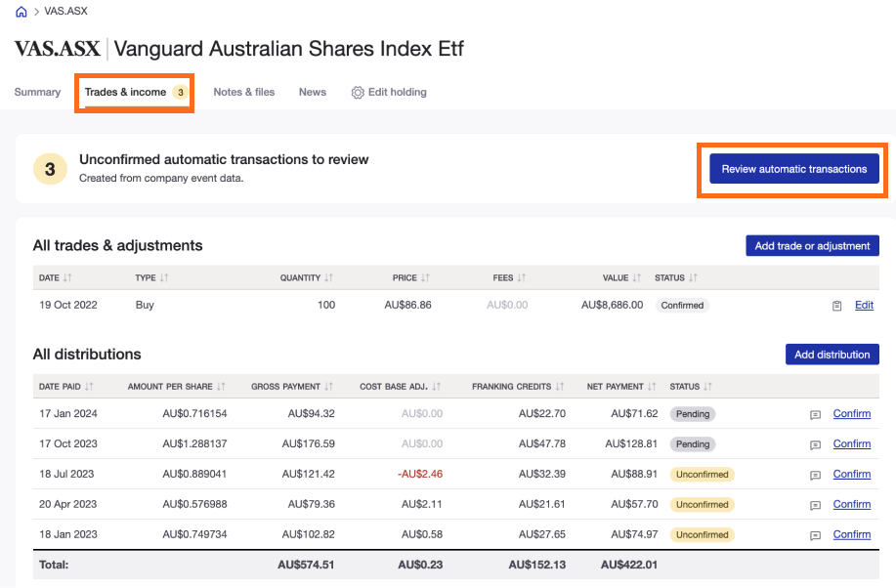
Task: Toggle sorting on the FRANKING CREDITS column
Action: coord(518,386)
